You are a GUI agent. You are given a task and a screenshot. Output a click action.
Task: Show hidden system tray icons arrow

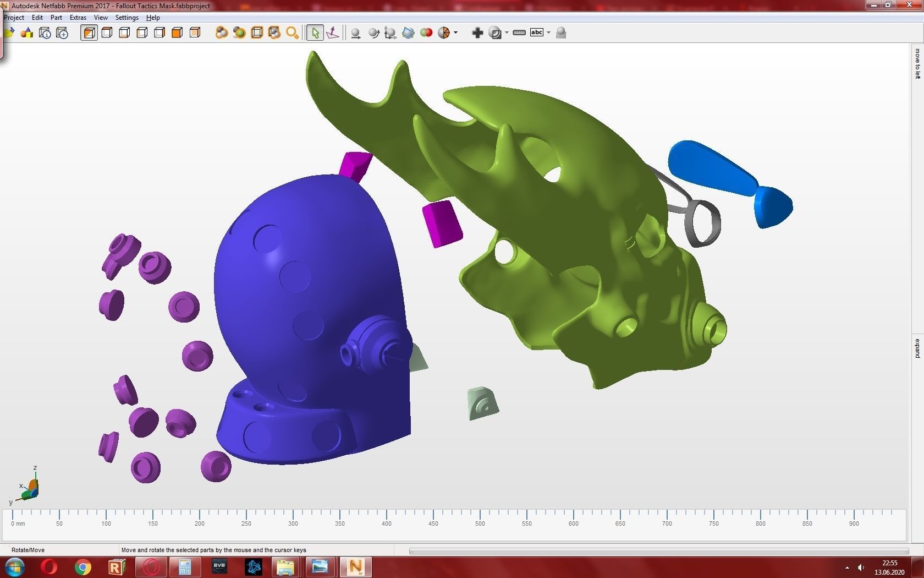click(847, 568)
